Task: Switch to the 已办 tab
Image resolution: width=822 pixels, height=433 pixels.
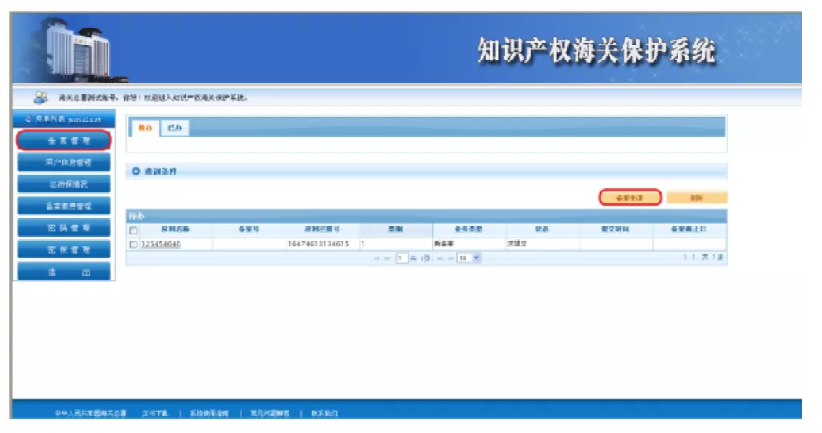Action: click(x=175, y=128)
